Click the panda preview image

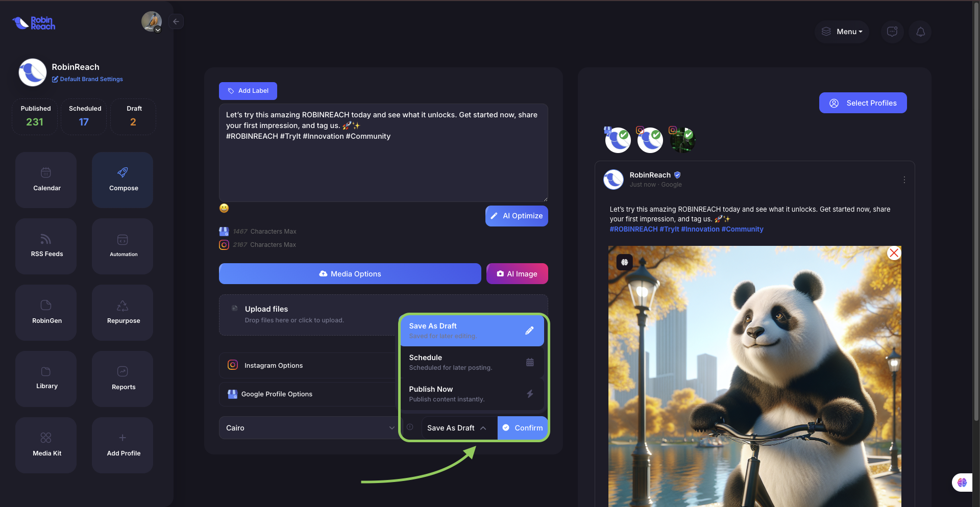754,376
